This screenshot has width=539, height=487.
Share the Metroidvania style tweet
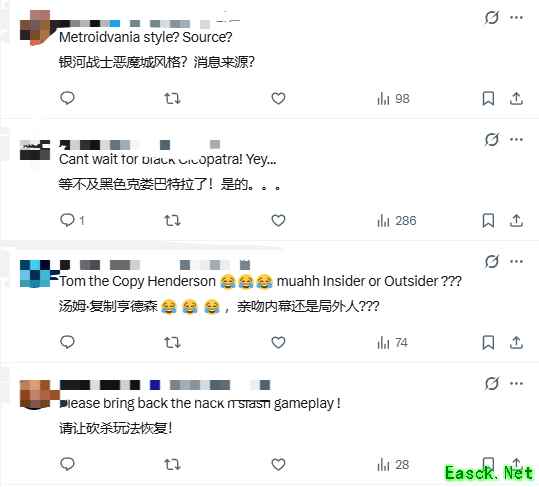pyautogui.click(x=516, y=98)
